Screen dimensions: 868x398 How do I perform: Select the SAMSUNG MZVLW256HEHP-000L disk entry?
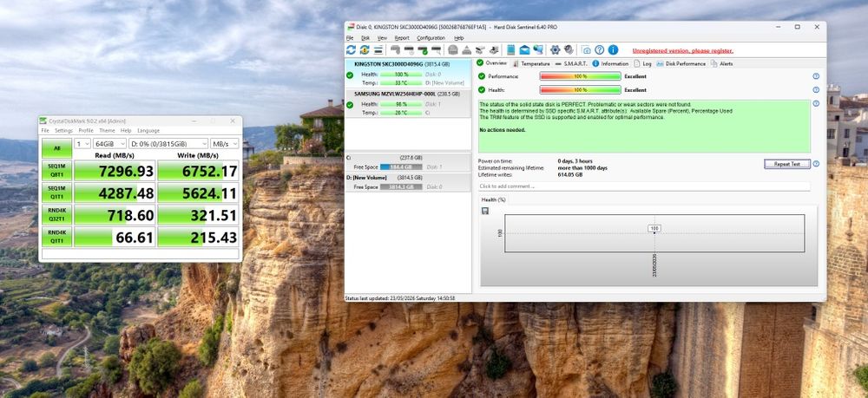(x=408, y=103)
